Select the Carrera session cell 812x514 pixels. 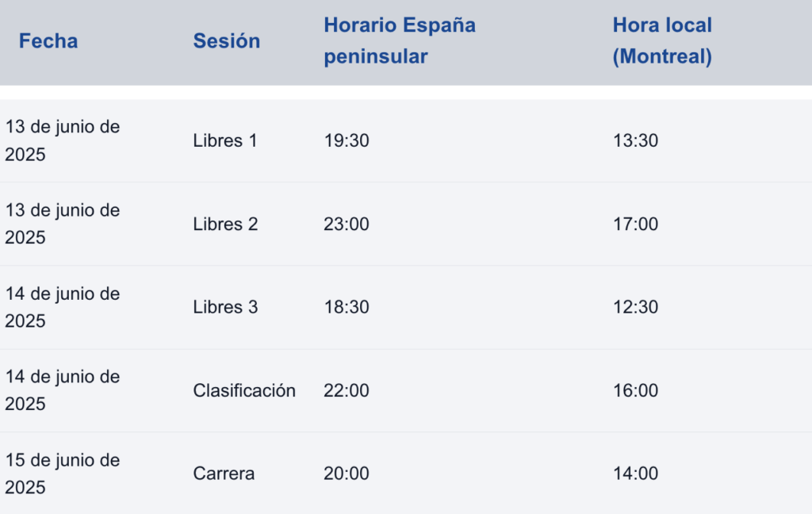tap(224, 473)
